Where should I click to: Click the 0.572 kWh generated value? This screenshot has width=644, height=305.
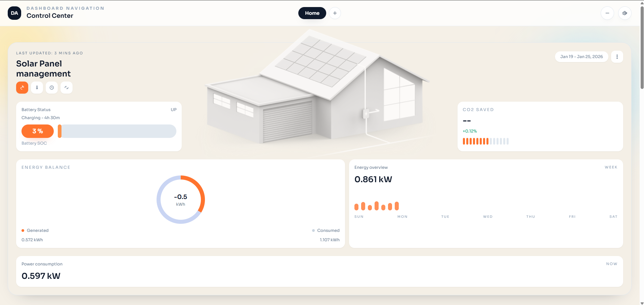(x=32, y=240)
